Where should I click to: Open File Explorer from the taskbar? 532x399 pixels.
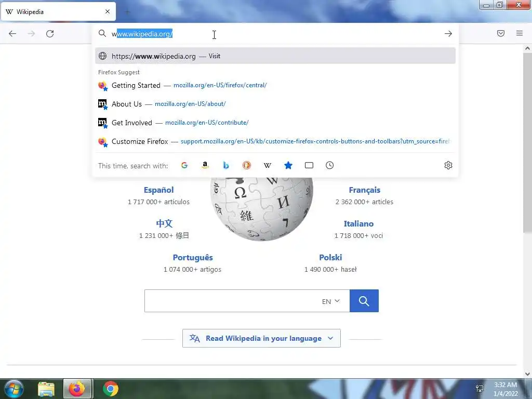pyautogui.click(x=46, y=389)
